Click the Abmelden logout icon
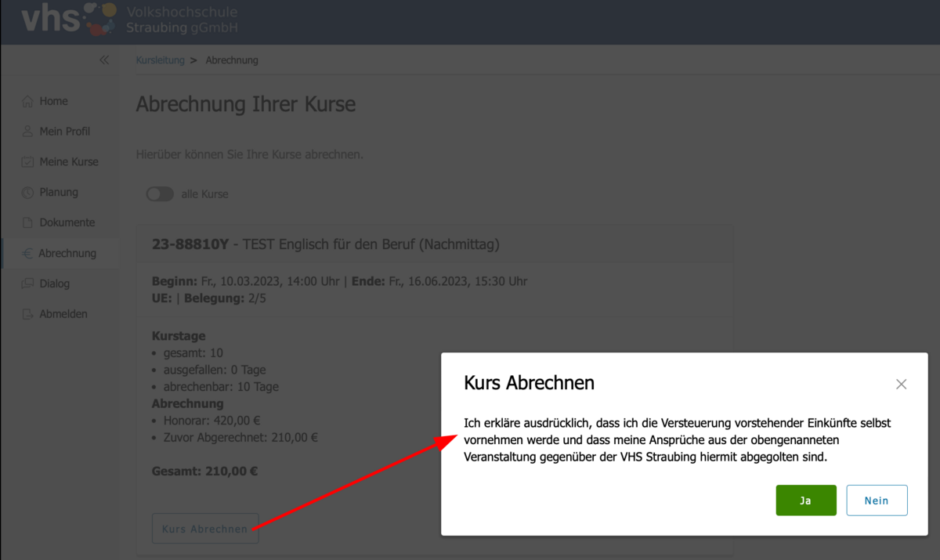This screenshot has height=560, width=940. [28, 314]
